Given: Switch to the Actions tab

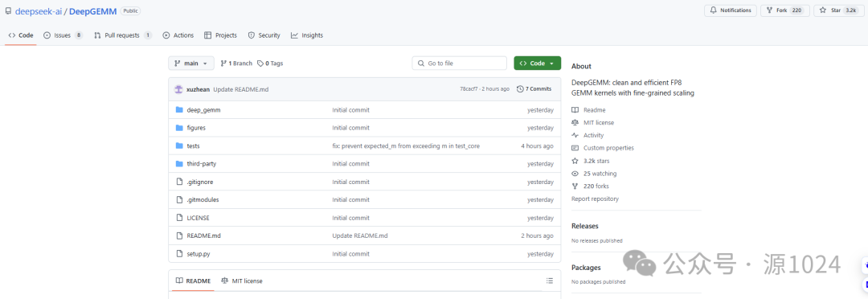Looking at the screenshot, I should click(178, 35).
